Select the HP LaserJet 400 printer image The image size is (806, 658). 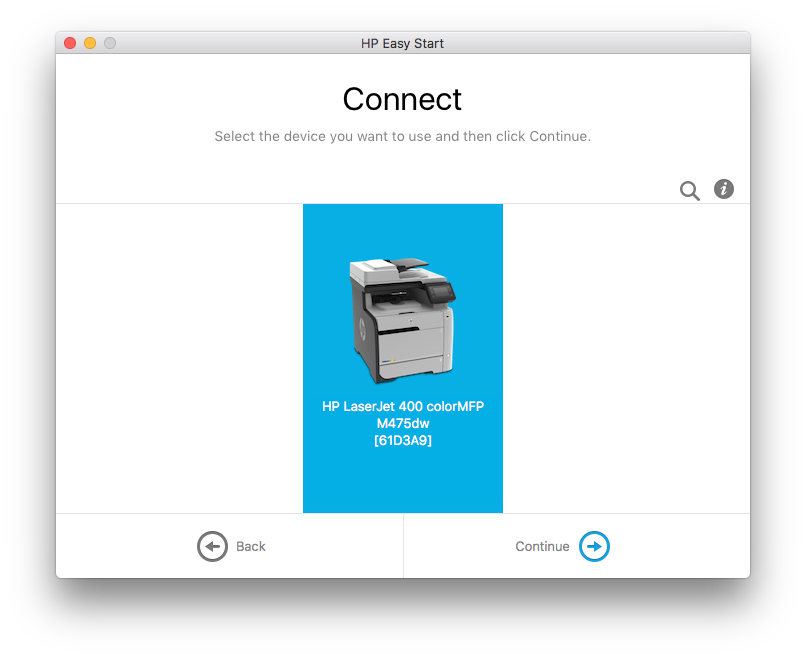click(x=402, y=321)
